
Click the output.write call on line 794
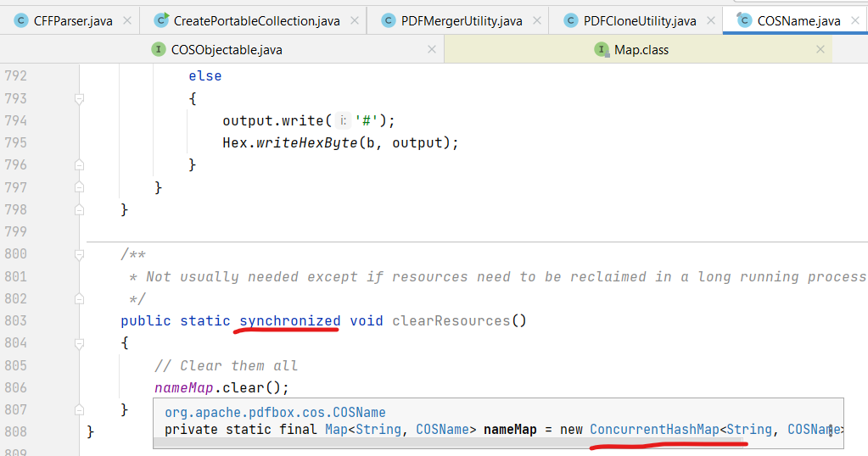pos(273,121)
